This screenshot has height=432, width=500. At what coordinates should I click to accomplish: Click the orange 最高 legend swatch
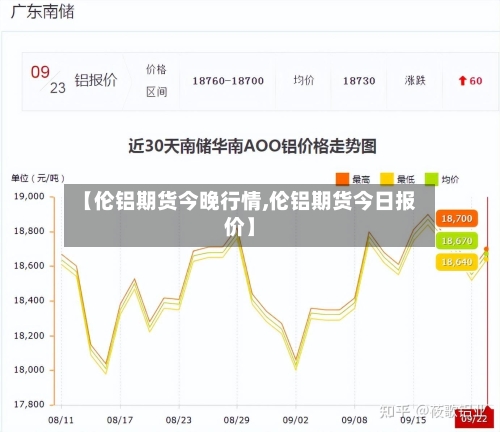pos(342,179)
